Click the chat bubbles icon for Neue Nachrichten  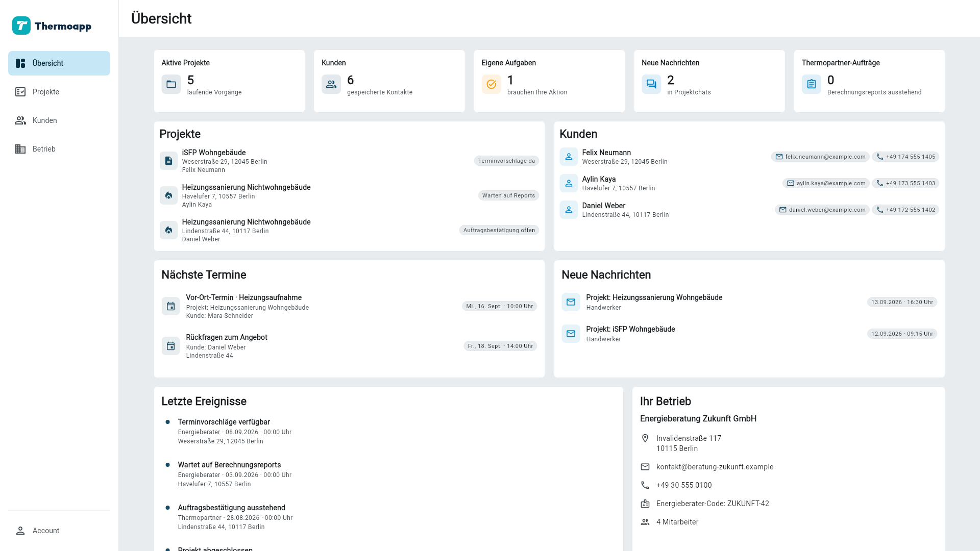tap(651, 84)
